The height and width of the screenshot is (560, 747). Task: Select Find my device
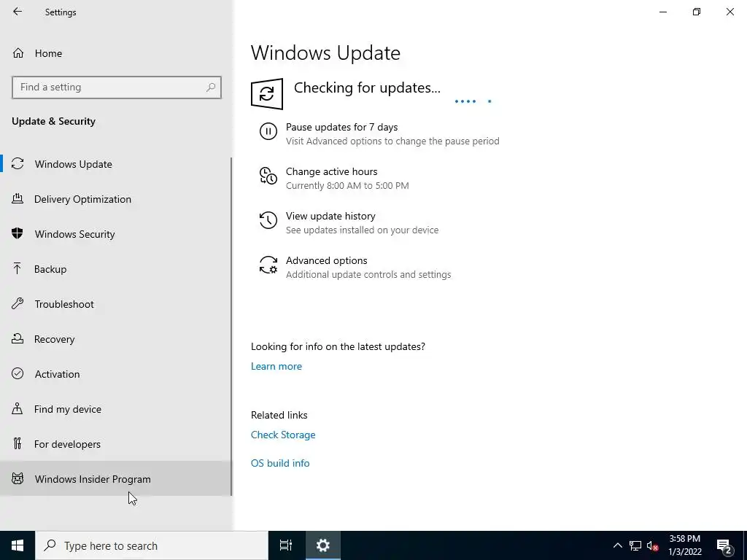point(115,409)
